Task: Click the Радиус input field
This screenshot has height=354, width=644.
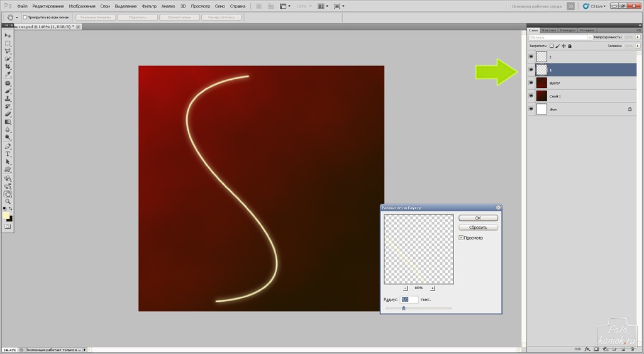Action: click(x=409, y=300)
